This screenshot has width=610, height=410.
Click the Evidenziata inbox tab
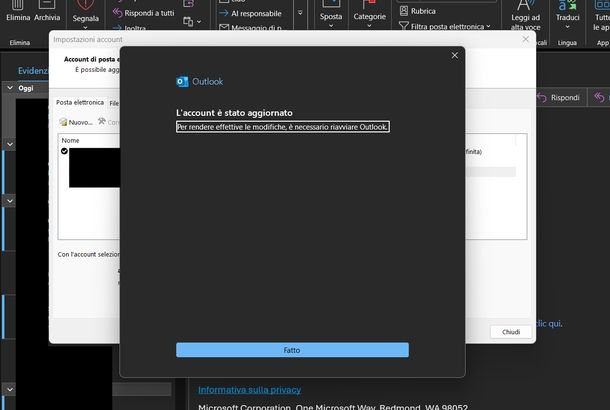click(x=33, y=71)
